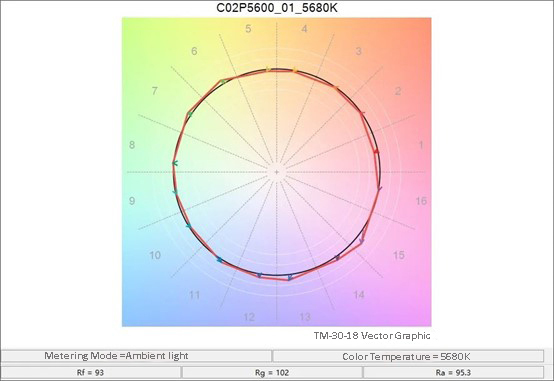Click hue bin label 3

359,51
